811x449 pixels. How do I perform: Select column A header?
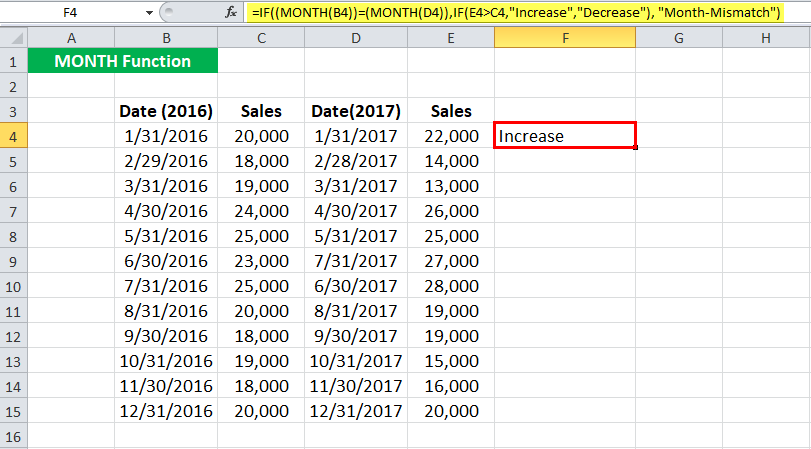(71, 38)
